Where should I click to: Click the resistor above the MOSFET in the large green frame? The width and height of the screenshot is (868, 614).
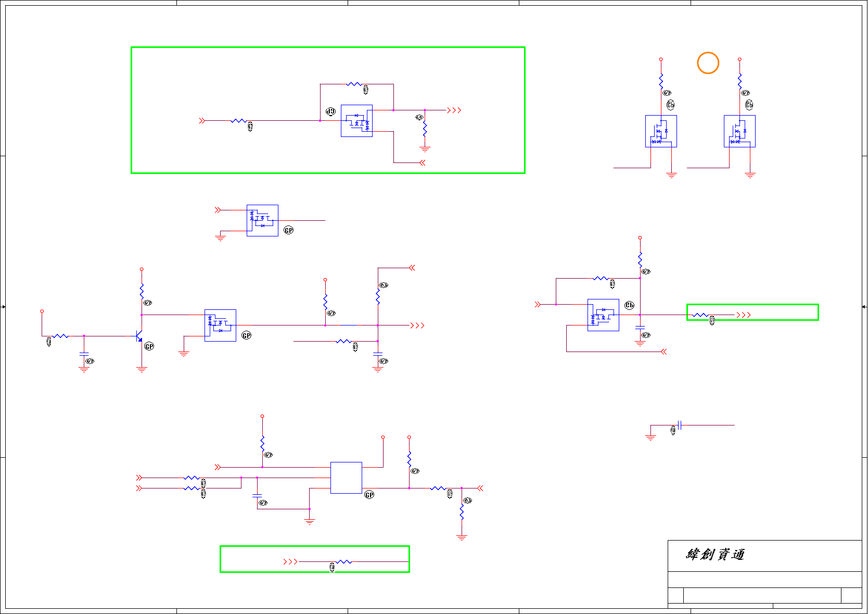(354, 84)
